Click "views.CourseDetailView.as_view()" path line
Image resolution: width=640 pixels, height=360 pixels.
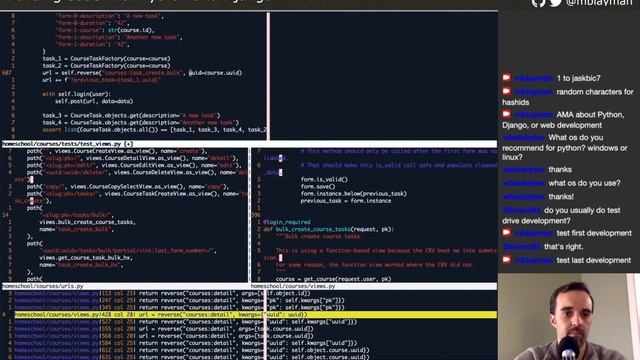tap(133, 158)
